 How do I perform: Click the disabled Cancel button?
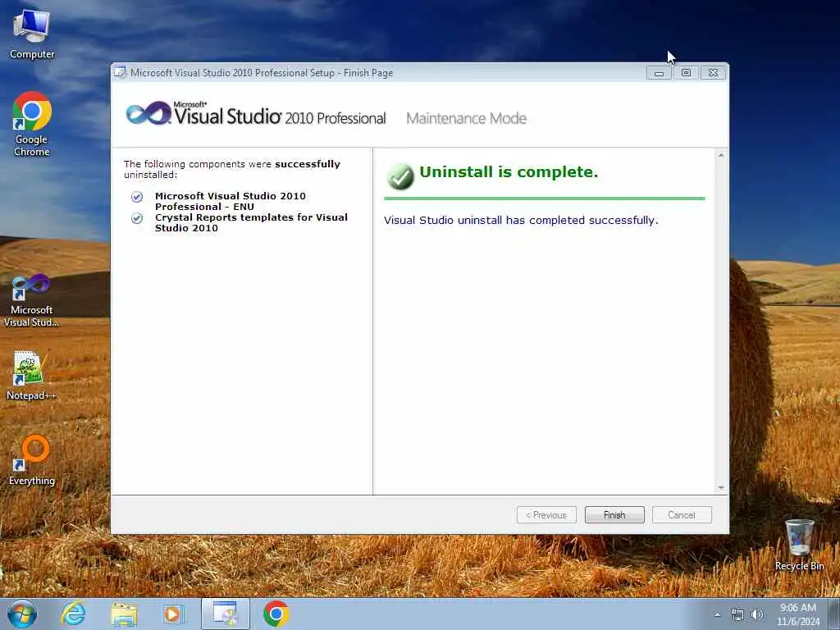tap(682, 515)
